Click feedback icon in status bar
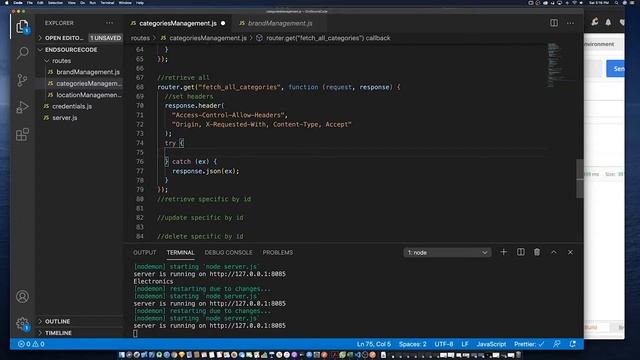Screen dimensions: 640x360 click(557, 344)
